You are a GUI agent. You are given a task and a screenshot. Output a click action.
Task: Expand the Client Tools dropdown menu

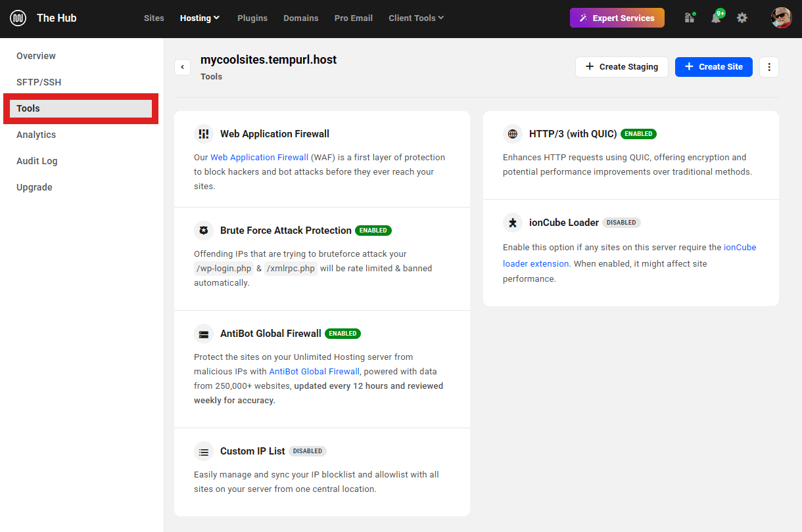coord(416,18)
